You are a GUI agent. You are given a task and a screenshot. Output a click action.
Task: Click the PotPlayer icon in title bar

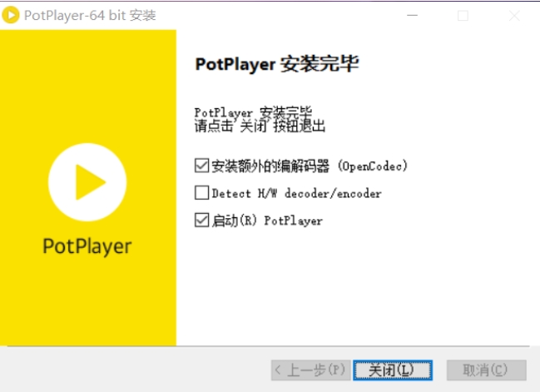click(x=11, y=15)
